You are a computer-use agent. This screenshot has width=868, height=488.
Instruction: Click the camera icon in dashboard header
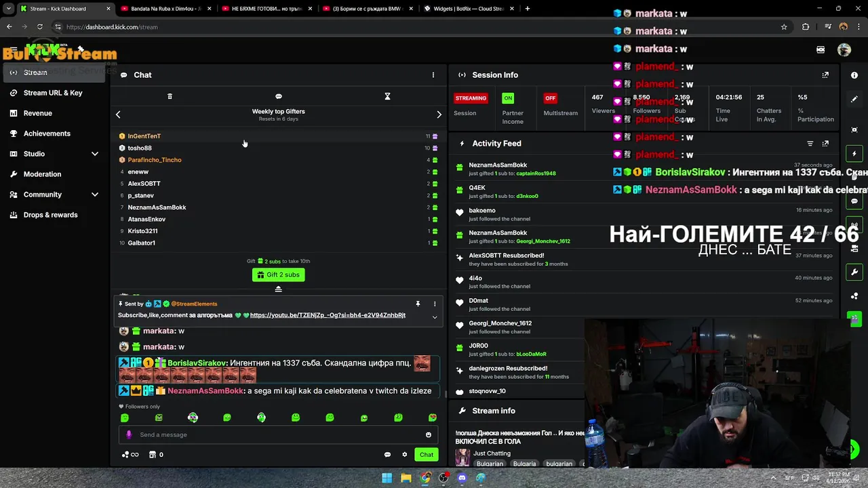821,49
